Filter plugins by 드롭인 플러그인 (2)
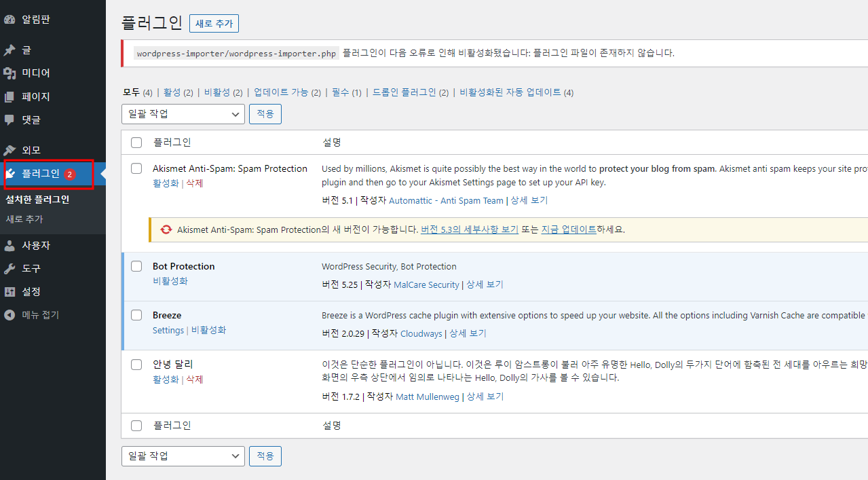 pos(411,92)
